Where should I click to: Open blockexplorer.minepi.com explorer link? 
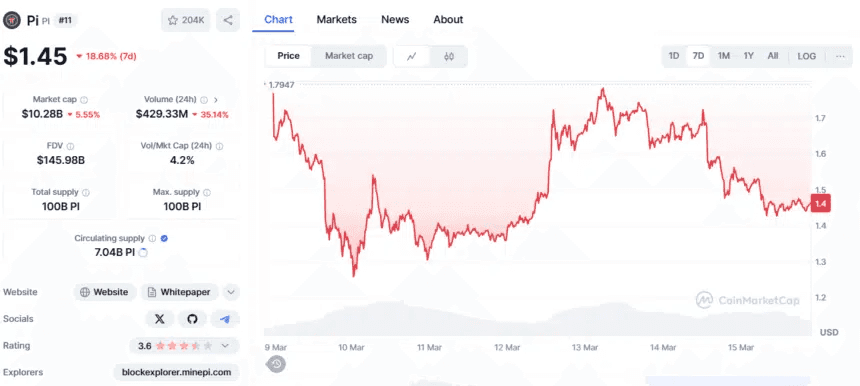pyautogui.click(x=177, y=372)
